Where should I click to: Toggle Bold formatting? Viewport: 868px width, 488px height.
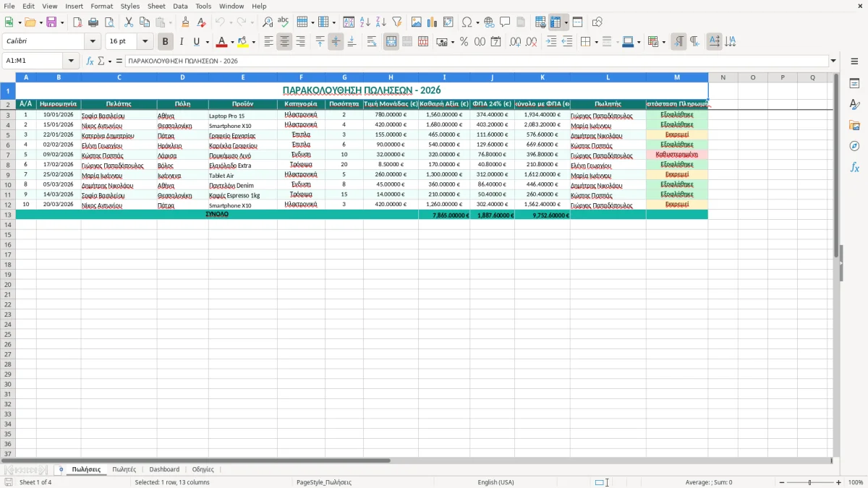tap(166, 42)
